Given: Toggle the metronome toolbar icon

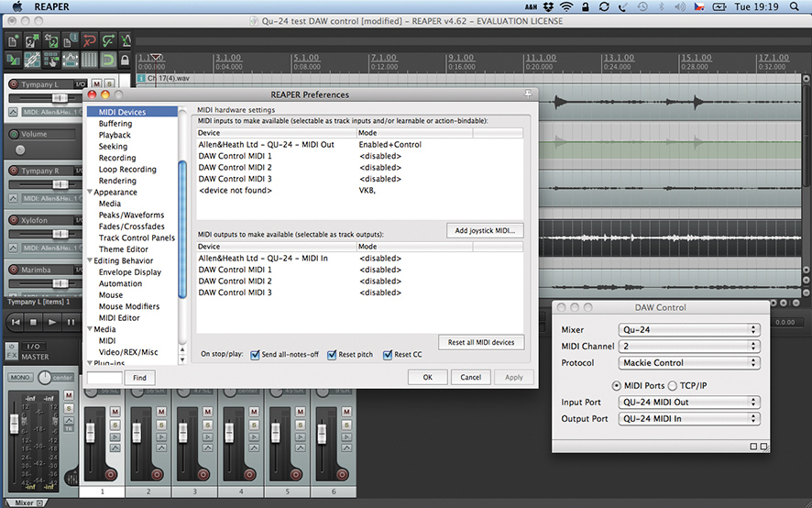Looking at the screenshot, I should tap(126, 40).
